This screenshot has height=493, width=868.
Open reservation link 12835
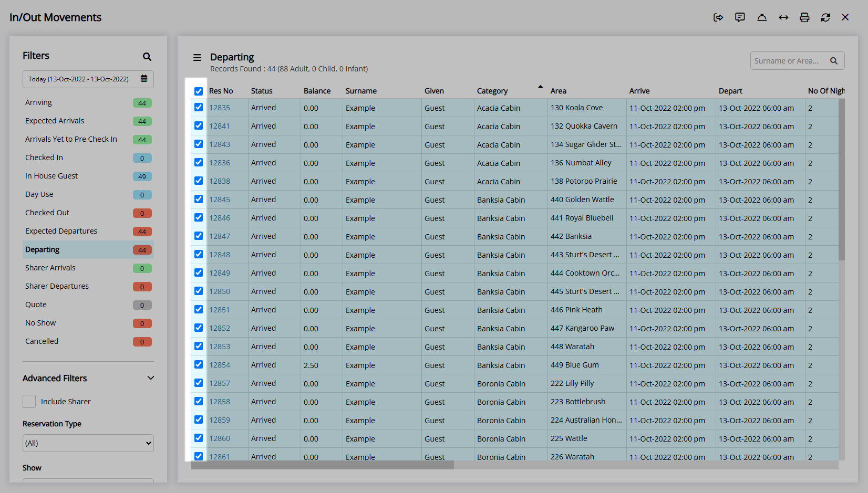tap(220, 108)
